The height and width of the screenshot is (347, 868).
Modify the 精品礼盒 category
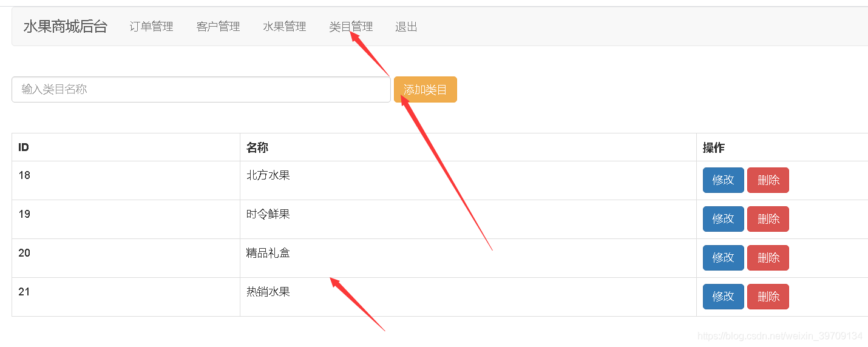(x=723, y=258)
